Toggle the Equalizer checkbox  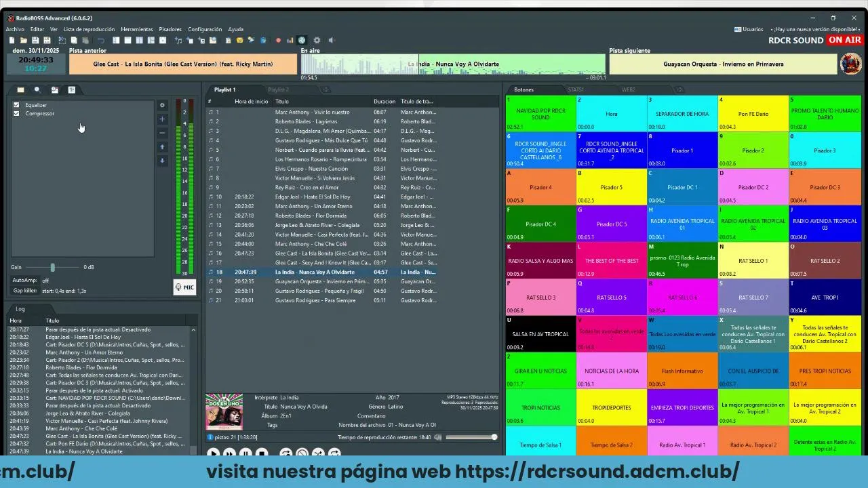(16, 105)
